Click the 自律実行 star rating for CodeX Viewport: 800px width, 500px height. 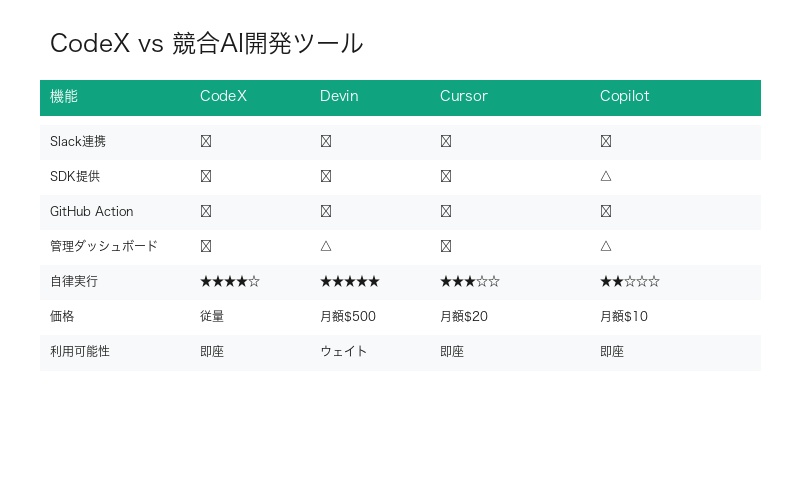click(230, 281)
